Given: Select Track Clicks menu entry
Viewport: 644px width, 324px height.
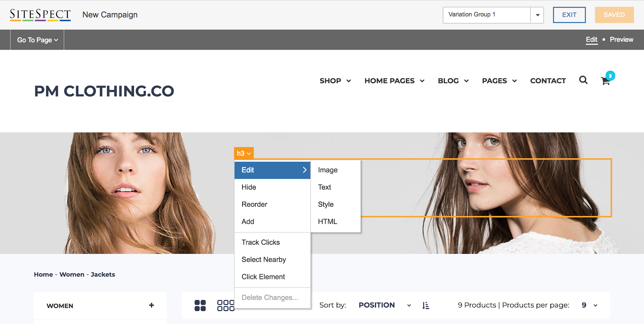Looking at the screenshot, I should point(260,242).
